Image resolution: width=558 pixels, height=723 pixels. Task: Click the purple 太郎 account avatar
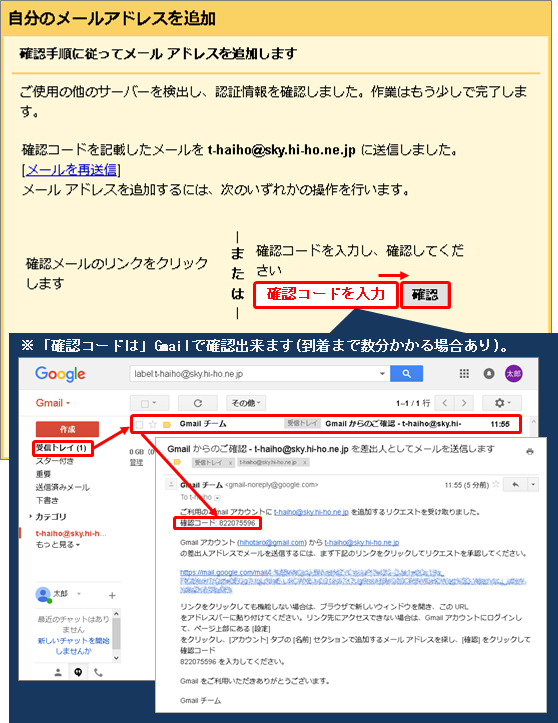click(513, 373)
